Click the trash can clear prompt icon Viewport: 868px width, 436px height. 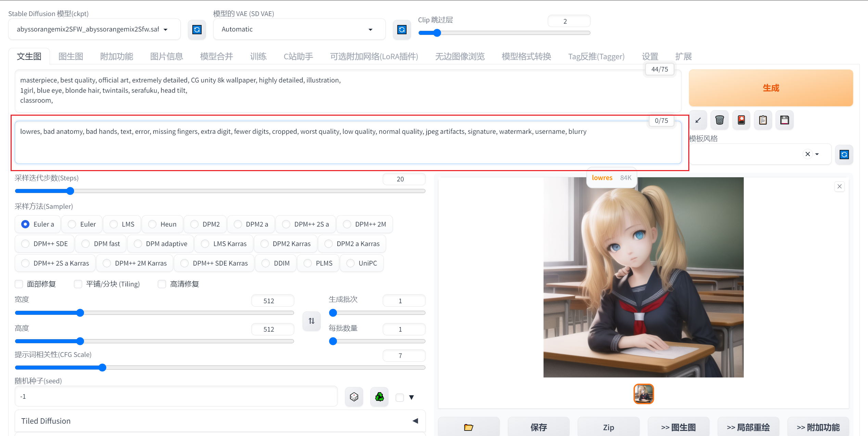coord(719,120)
